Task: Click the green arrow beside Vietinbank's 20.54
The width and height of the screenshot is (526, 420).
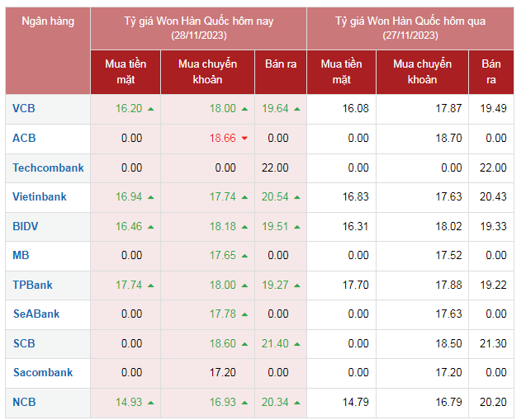Action: (x=297, y=197)
